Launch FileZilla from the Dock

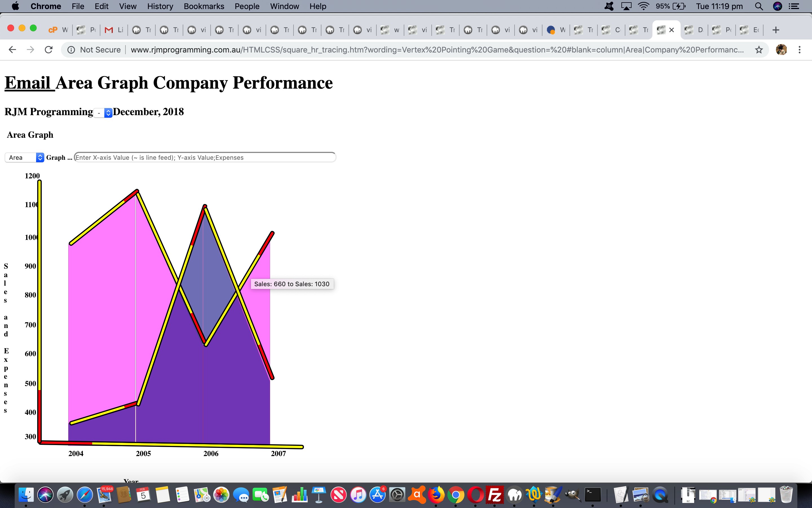[495, 494]
